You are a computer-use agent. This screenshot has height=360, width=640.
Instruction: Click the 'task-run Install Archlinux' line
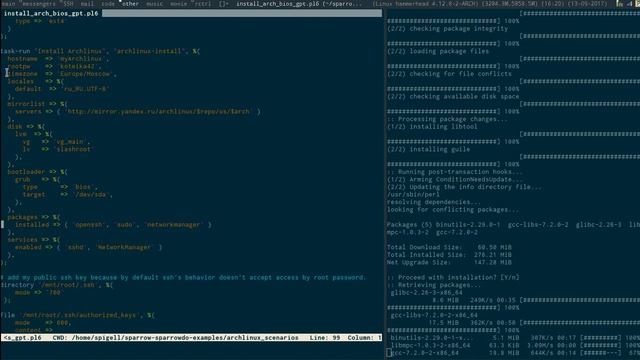coord(100,51)
